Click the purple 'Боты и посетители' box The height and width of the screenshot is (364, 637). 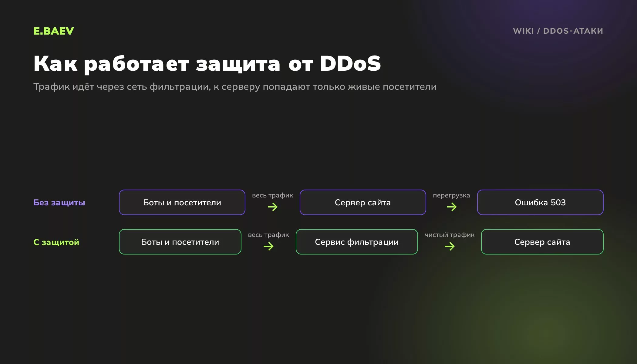[182, 202]
